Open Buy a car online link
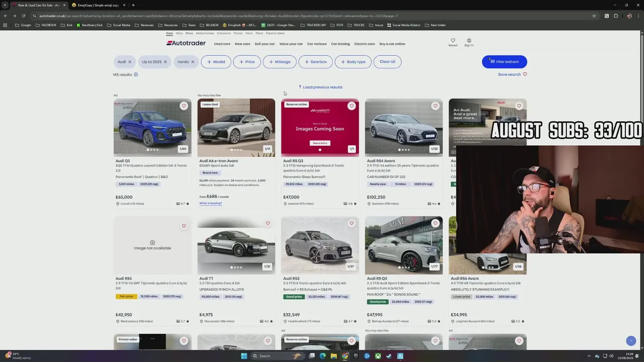This screenshot has width=644, height=362. pos(392,44)
